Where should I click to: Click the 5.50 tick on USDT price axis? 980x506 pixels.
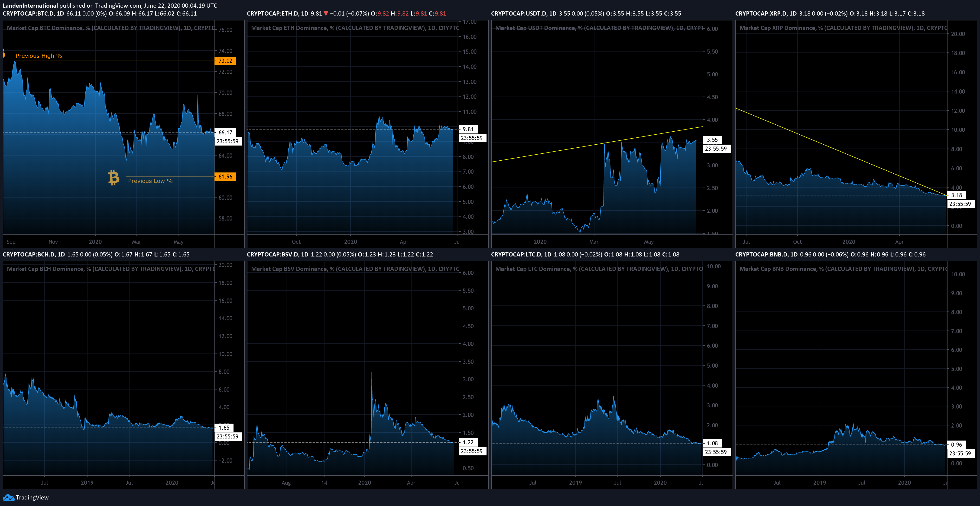point(713,52)
